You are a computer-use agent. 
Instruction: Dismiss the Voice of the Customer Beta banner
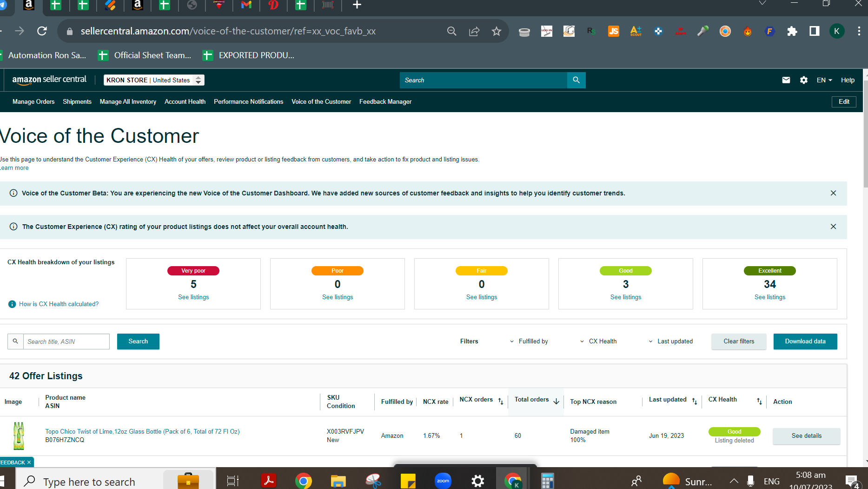[x=833, y=193]
